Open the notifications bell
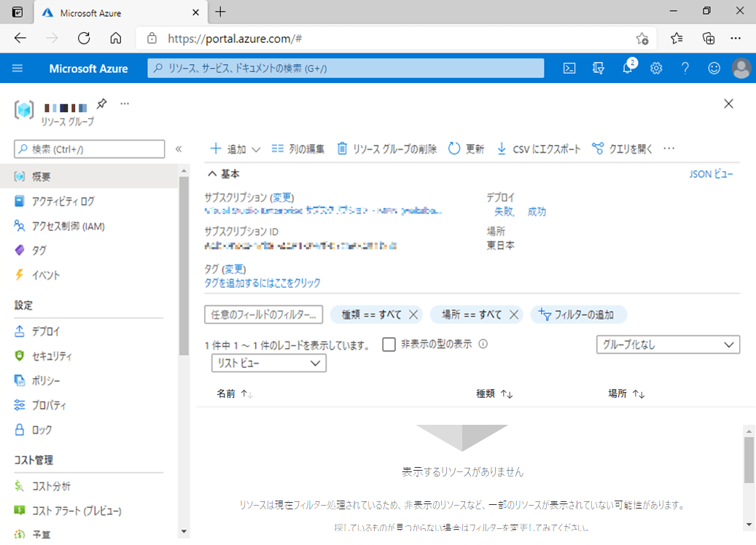 click(x=627, y=68)
